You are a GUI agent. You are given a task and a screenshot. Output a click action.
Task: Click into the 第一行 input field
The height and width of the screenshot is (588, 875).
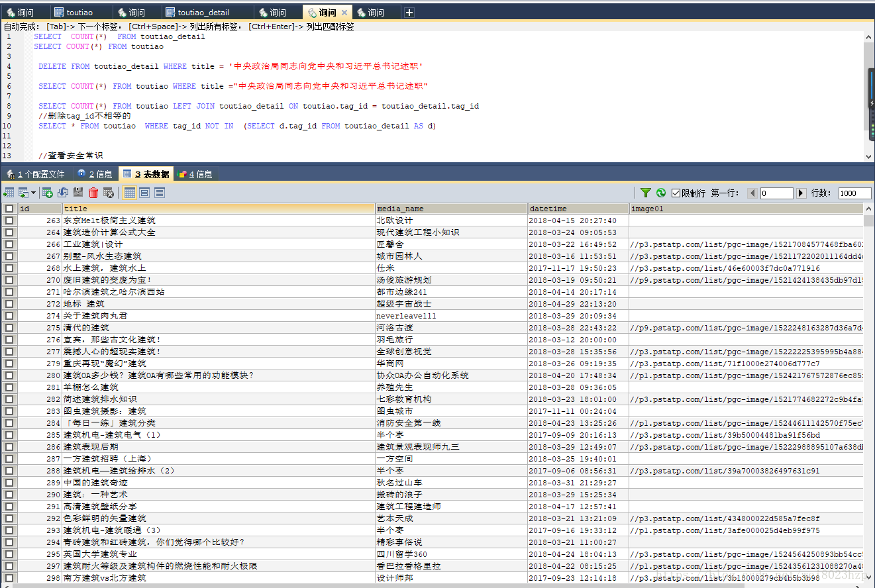tap(776, 193)
